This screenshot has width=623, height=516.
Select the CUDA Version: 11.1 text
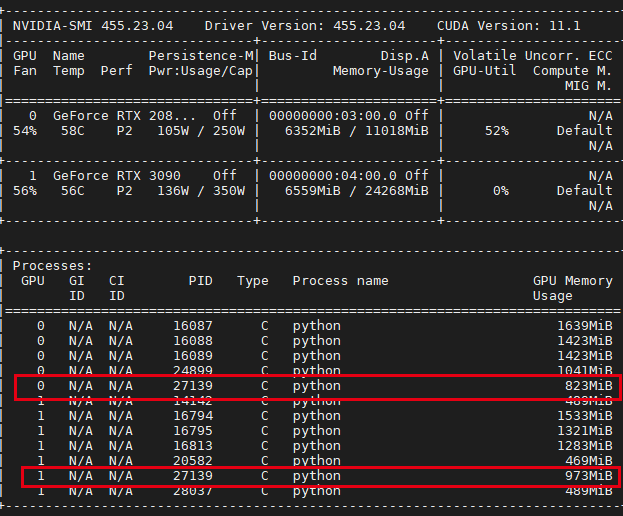509,26
